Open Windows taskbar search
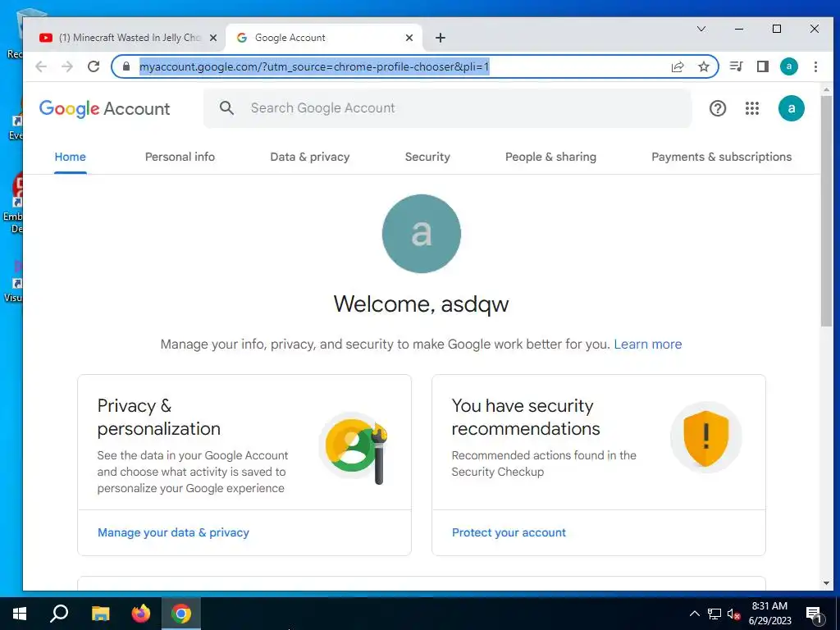Image resolution: width=840 pixels, height=630 pixels. [59, 614]
